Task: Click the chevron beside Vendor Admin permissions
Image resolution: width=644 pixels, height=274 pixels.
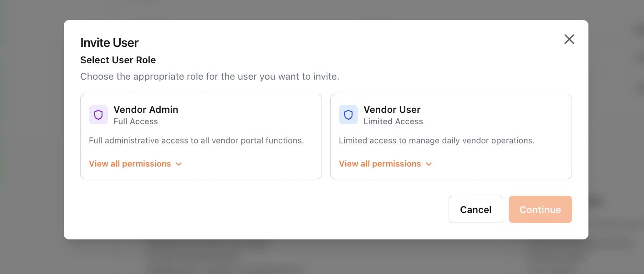Action: click(x=179, y=164)
